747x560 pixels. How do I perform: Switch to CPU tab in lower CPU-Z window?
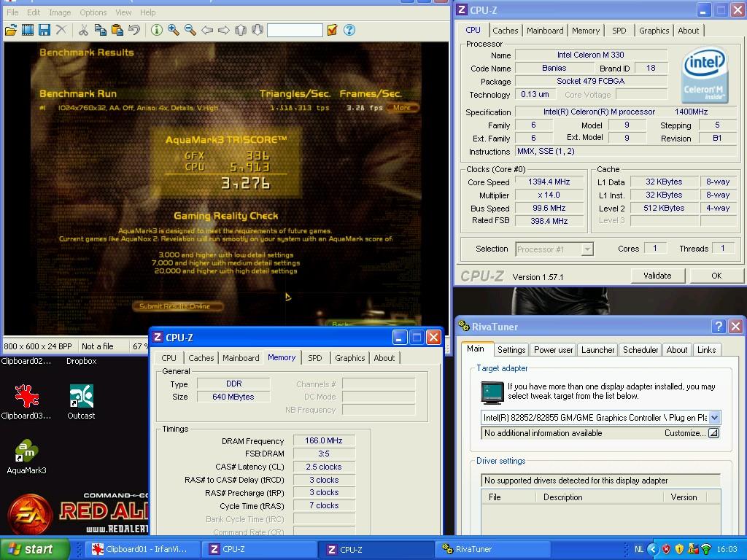[169, 358]
